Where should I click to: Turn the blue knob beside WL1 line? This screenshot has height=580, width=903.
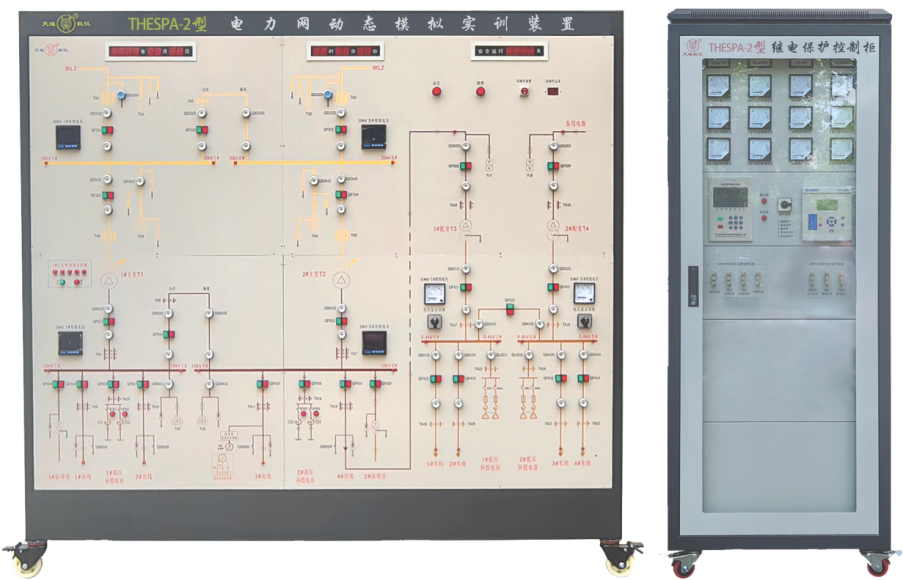click(119, 96)
